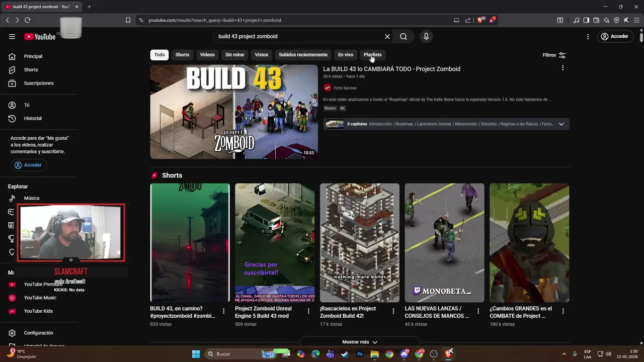
Task: Open options for Unreal Engine 5 short
Action: [x=308, y=311]
